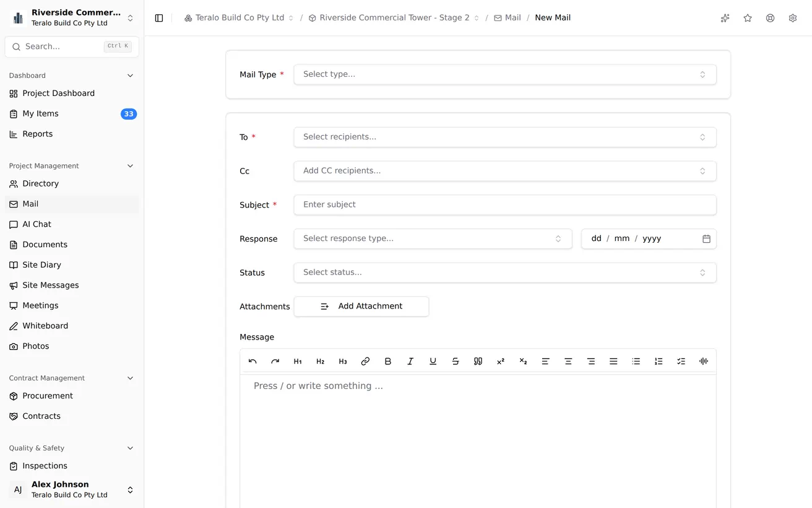Screen dimensions: 812x508
Task: Click the Enter subject field
Action: 505,205
